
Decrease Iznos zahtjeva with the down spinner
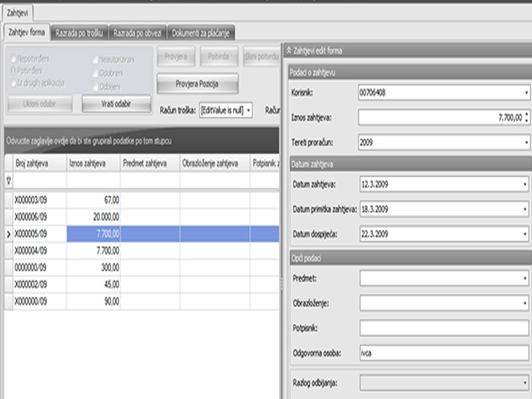click(527, 121)
